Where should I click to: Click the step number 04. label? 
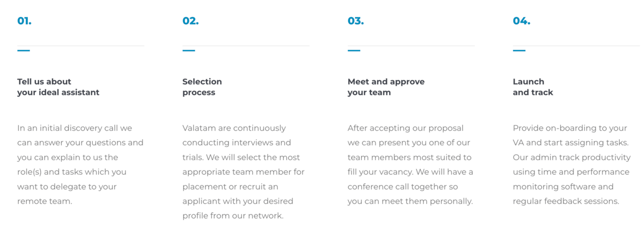coord(522,21)
